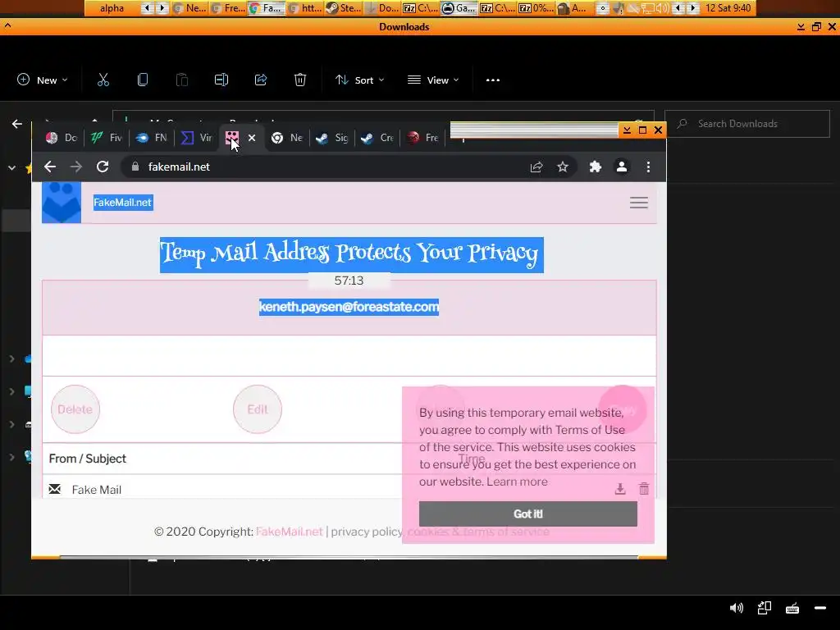Click the trash icon in Fake Mail row
The height and width of the screenshot is (630, 840).
pyautogui.click(x=644, y=489)
